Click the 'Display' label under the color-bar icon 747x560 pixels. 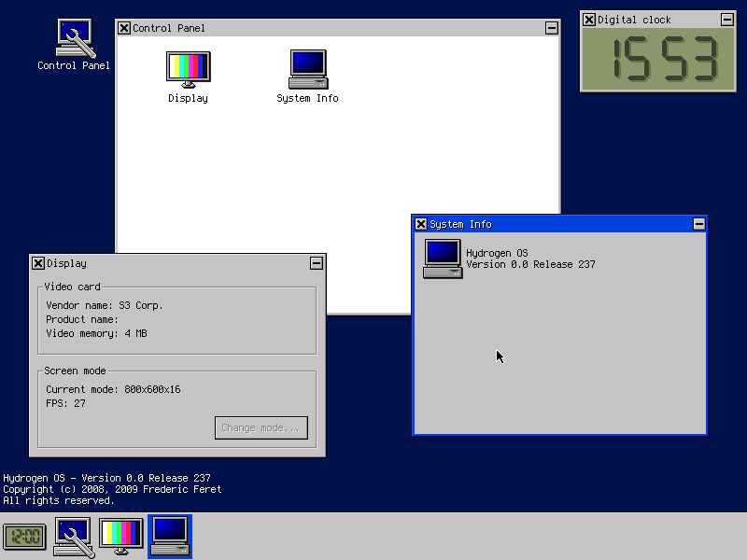click(189, 99)
